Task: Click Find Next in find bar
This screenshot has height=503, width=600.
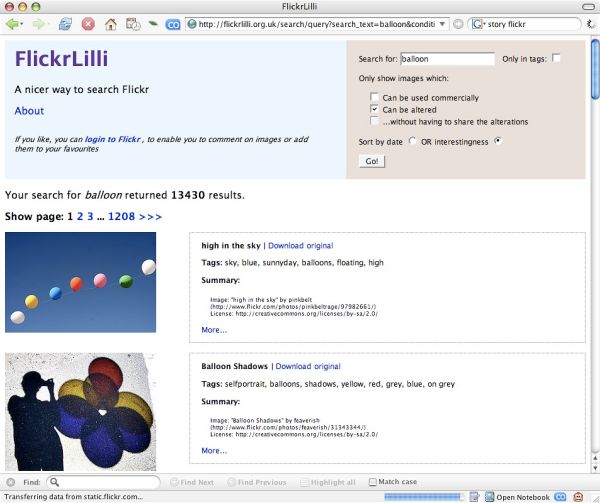Action: [x=192, y=482]
